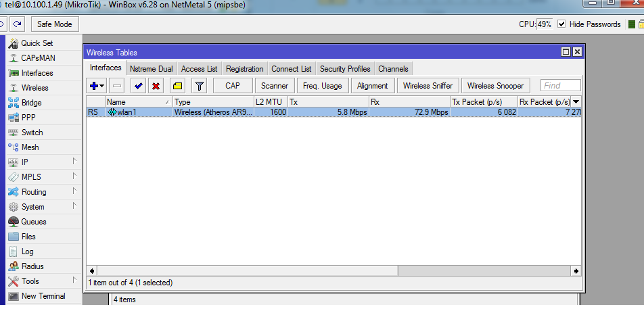This screenshot has width=644, height=311.
Task: Open the Security Profiles tab
Action: click(x=345, y=69)
